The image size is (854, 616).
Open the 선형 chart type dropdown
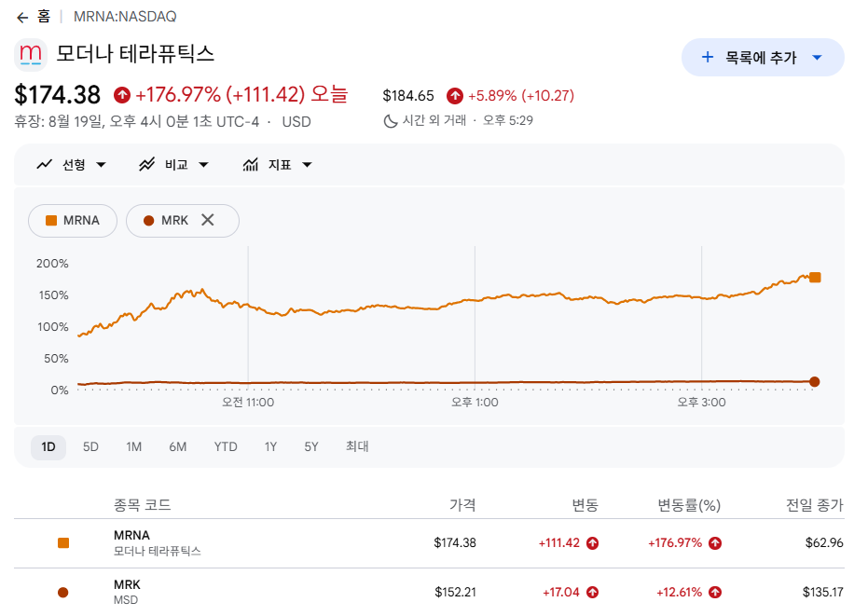[x=72, y=165]
